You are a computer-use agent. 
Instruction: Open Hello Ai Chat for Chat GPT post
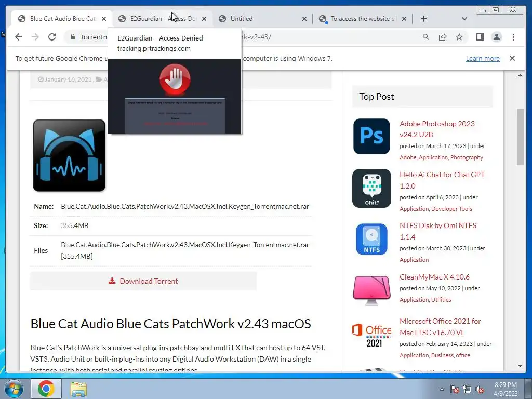pyautogui.click(x=442, y=180)
